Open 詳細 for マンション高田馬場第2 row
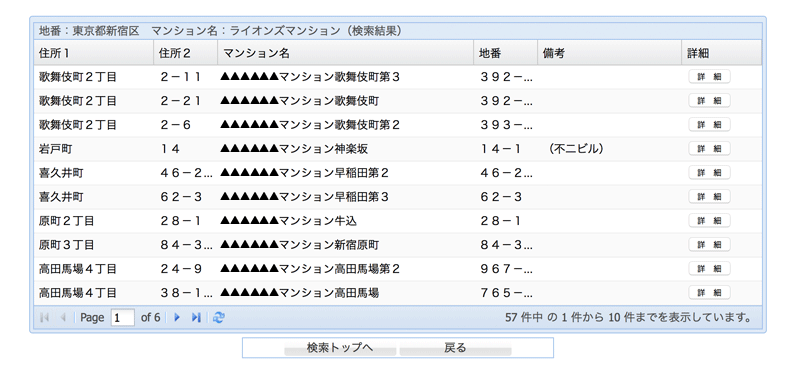The height and width of the screenshot is (370, 800). tap(709, 268)
